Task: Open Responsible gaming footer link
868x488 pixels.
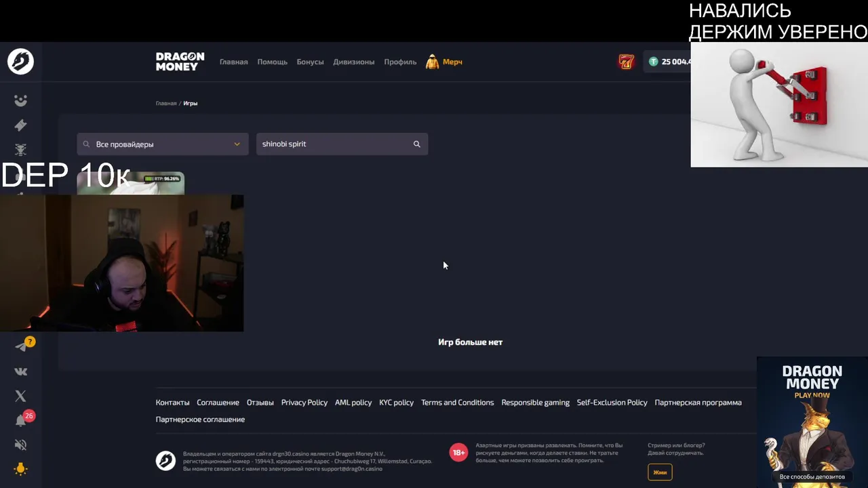Action: tap(535, 403)
